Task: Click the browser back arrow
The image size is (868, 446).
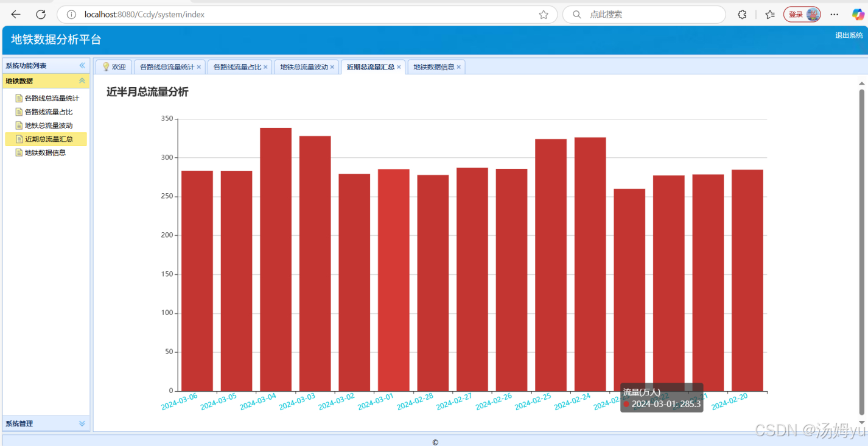Action: pos(16,15)
